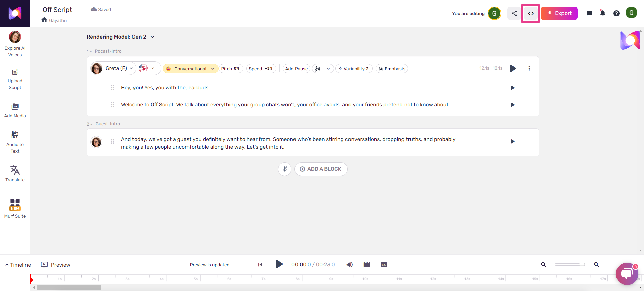Click the red playhead marker

pos(32,279)
